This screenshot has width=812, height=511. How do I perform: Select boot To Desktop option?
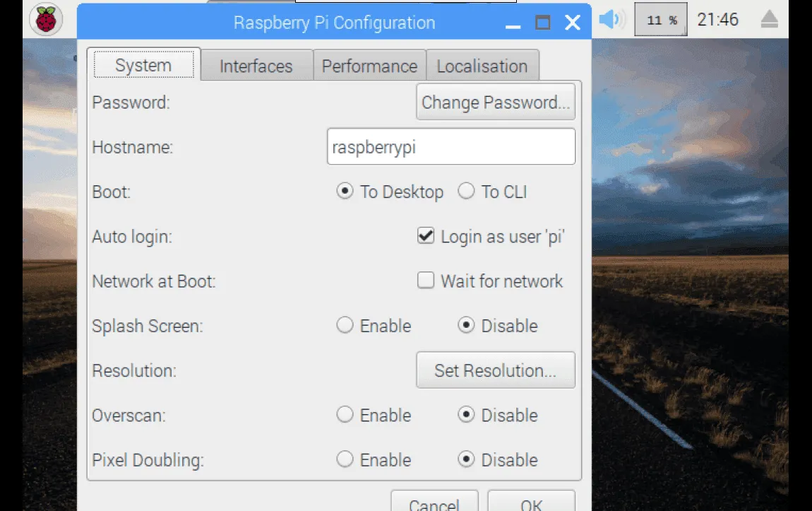click(x=345, y=192)
